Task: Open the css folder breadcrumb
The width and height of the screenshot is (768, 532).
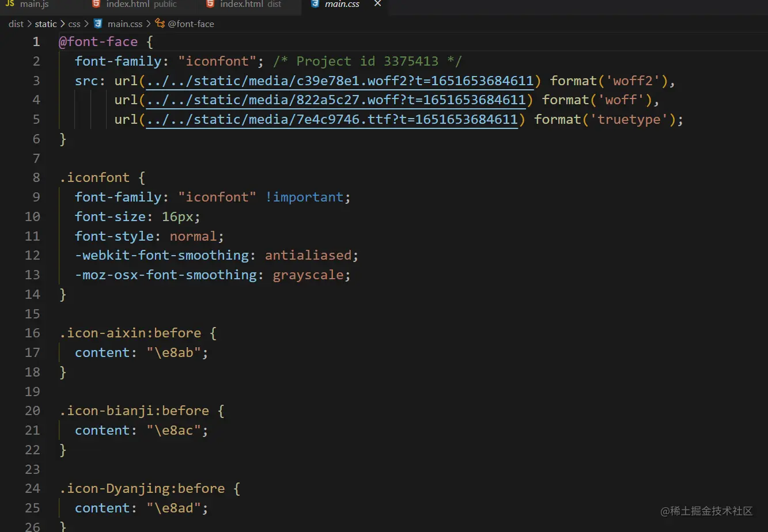Action: (74, 24)
